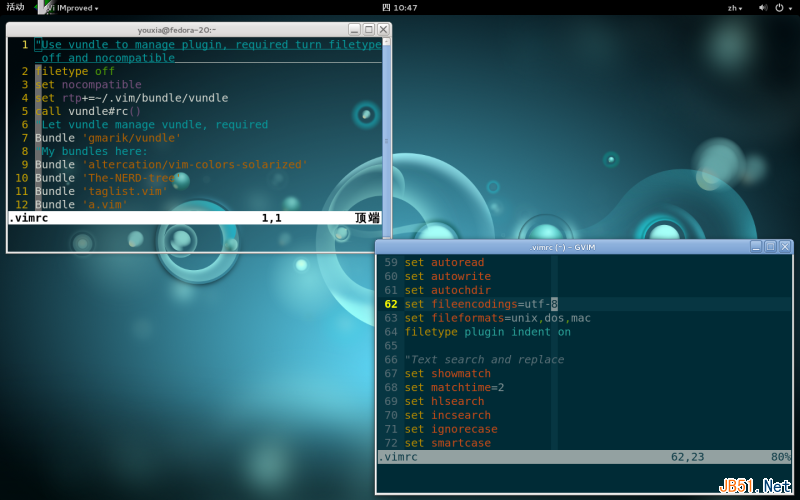The image size is (800, 500).
Task: Place cursor on 'set fileencodings=utf-8' line
Action: click(x=480, y=304)
